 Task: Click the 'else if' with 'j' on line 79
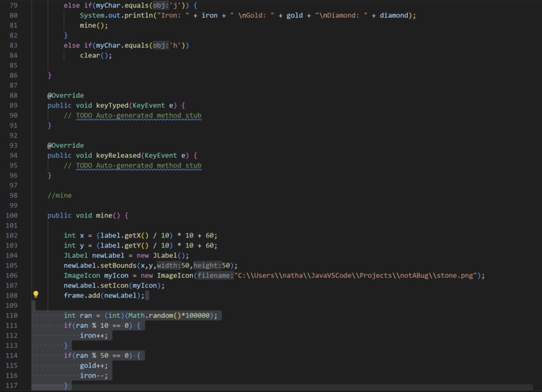(x=130, y=5)
